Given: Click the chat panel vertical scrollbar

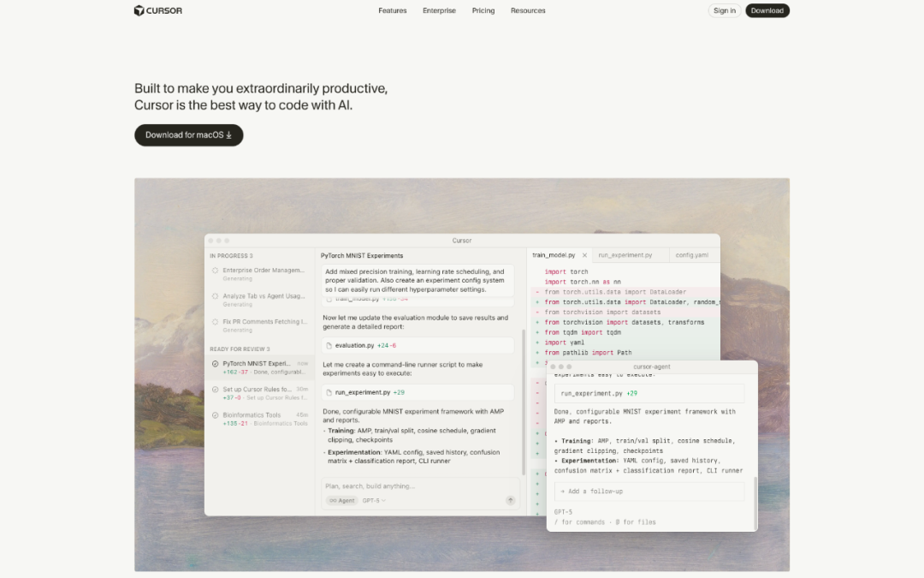Looking at the screenshot, I should click(x=524, y=402).
